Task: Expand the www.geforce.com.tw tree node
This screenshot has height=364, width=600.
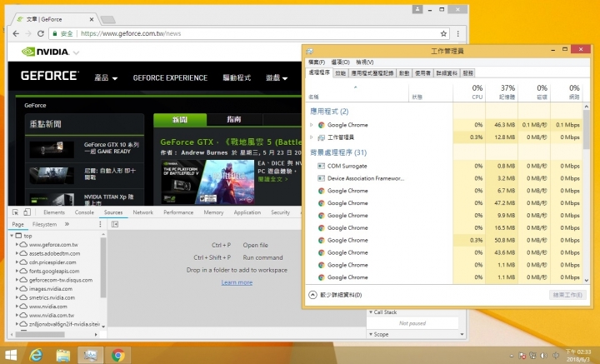Action: [17, 244]
